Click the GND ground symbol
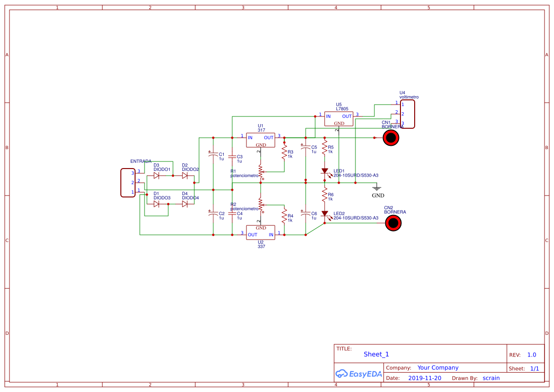The image size is (554, 392). (x=377, y=188)
